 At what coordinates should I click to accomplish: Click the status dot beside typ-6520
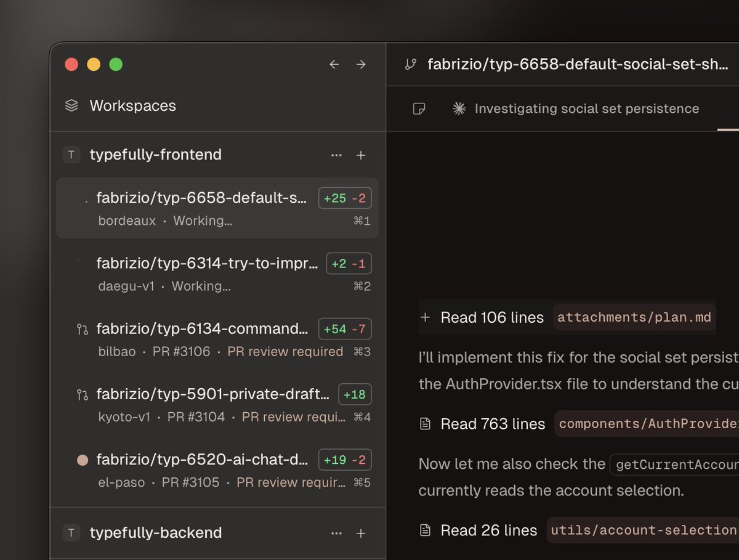[83, 460]
